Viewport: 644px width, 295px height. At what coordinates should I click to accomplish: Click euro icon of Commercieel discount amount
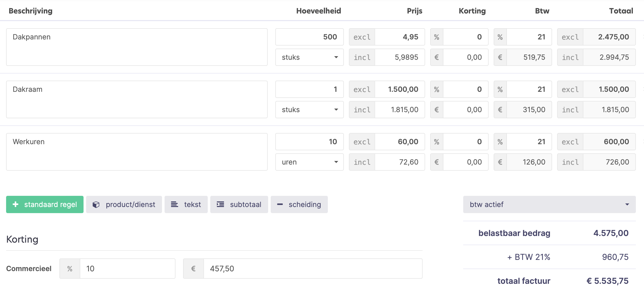[x=194, y=269]
